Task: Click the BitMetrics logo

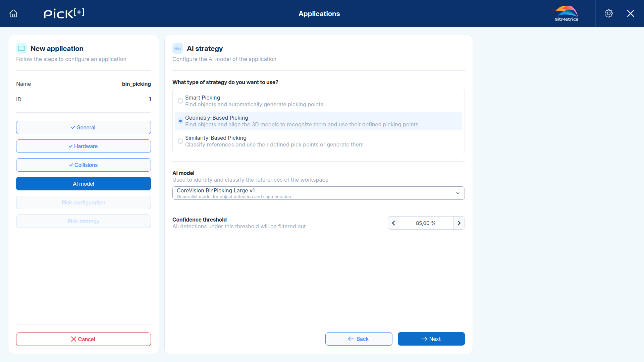Action: (567, 13)
